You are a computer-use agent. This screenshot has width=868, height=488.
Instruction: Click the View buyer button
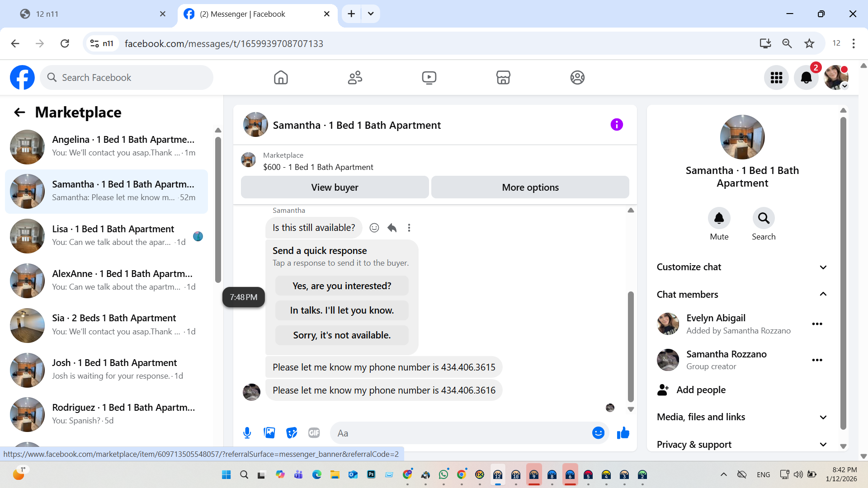pyautogui.click(x=335, y=187)
